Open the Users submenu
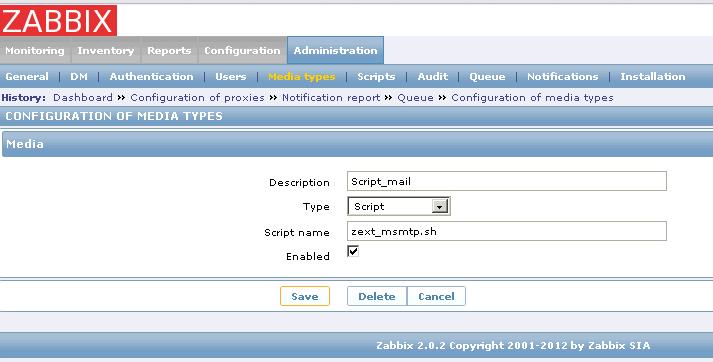Screen dimensions: 713x362 click(x=231, y=76)
